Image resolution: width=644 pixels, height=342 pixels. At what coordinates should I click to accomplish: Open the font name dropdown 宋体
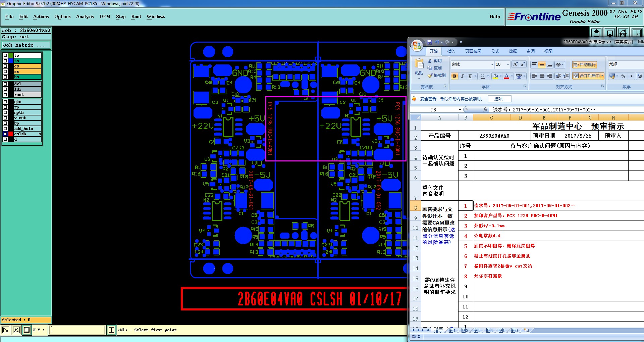tap(492, 64)
